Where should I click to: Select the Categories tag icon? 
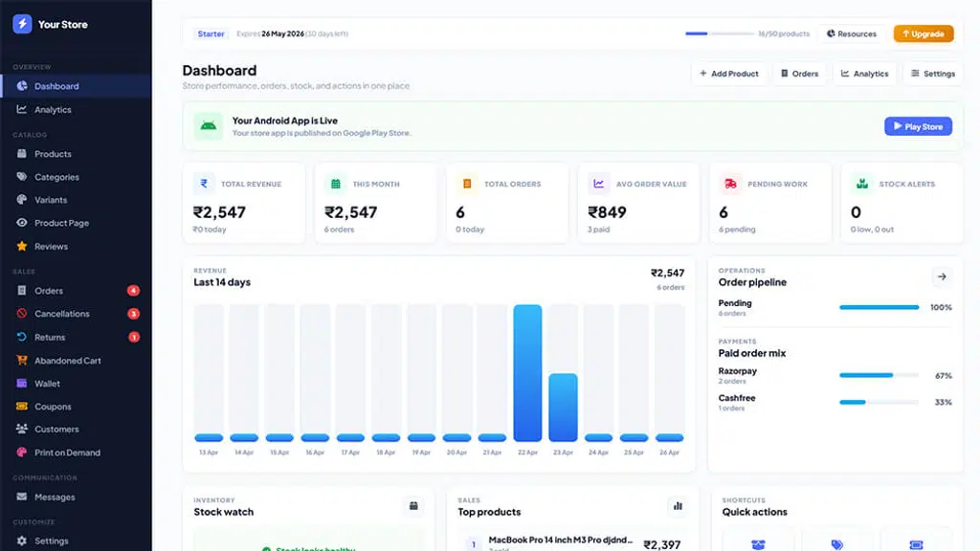22,177
